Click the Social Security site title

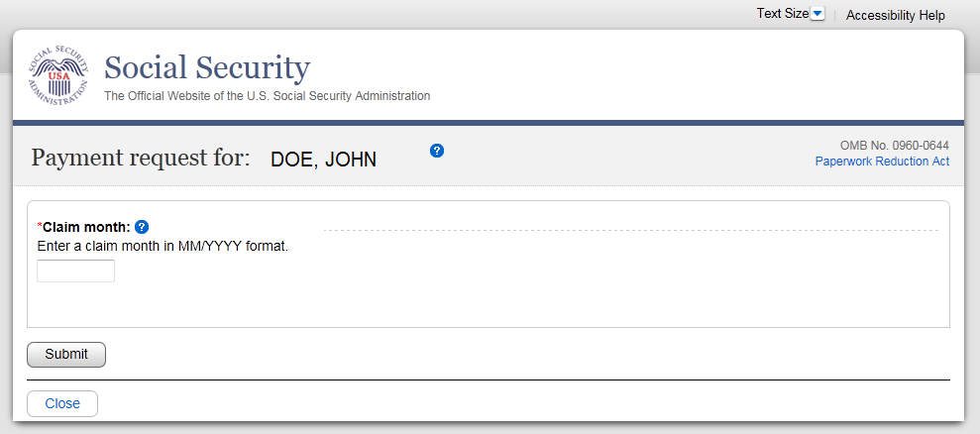click(x=207, y=68)
